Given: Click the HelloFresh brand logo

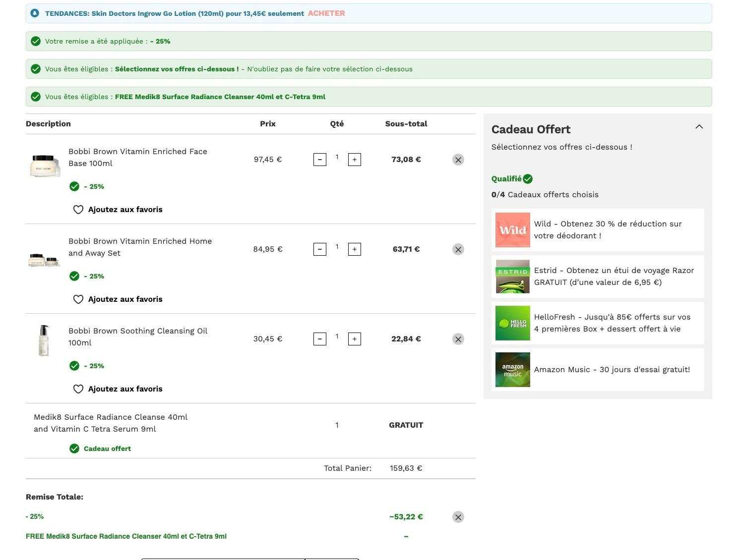Looking at the screenshot, I should click(513, 323).
